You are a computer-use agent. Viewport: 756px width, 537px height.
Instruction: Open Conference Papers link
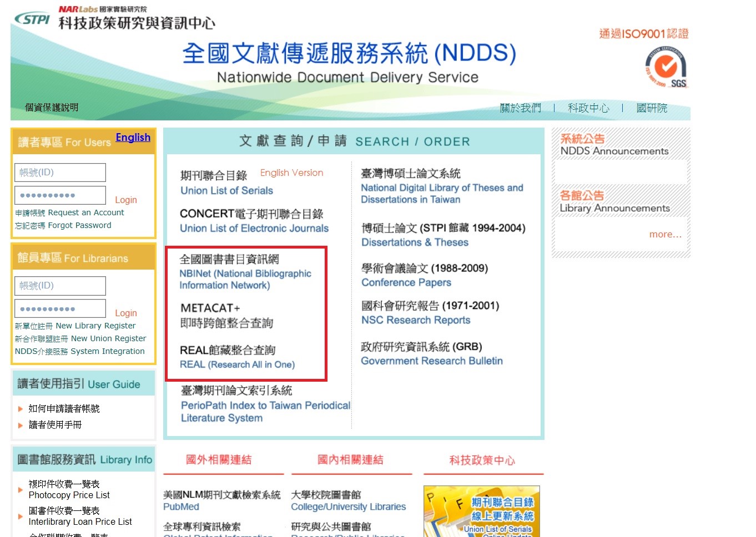(x=406, y=282)
